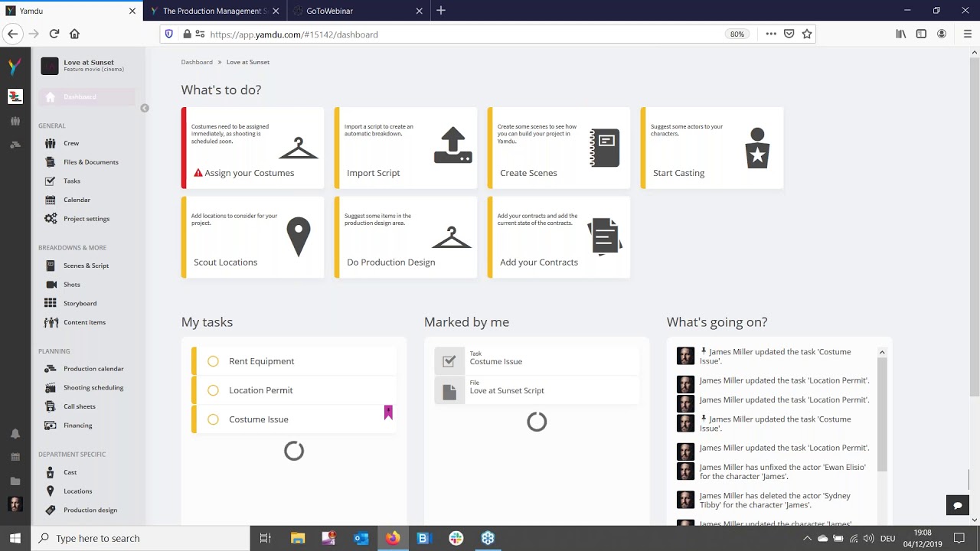
Task: Click the Add your Contracts document icon
Action: [x=605, y=236]
